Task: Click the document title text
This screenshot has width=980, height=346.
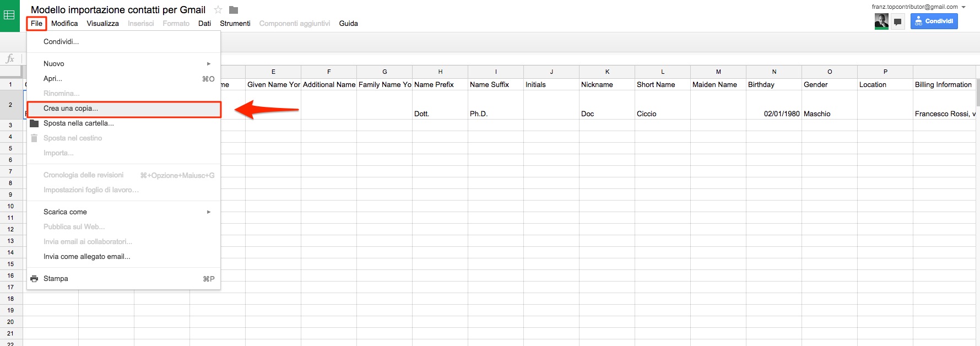Action: click(118, 10)
